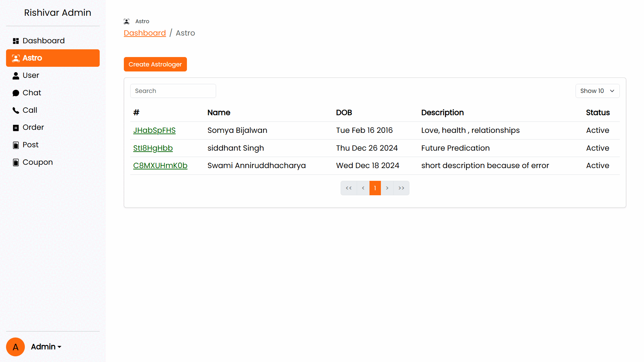Click the Create Astrologer button
Screen dimensions: 644x362
click(155, 64)
